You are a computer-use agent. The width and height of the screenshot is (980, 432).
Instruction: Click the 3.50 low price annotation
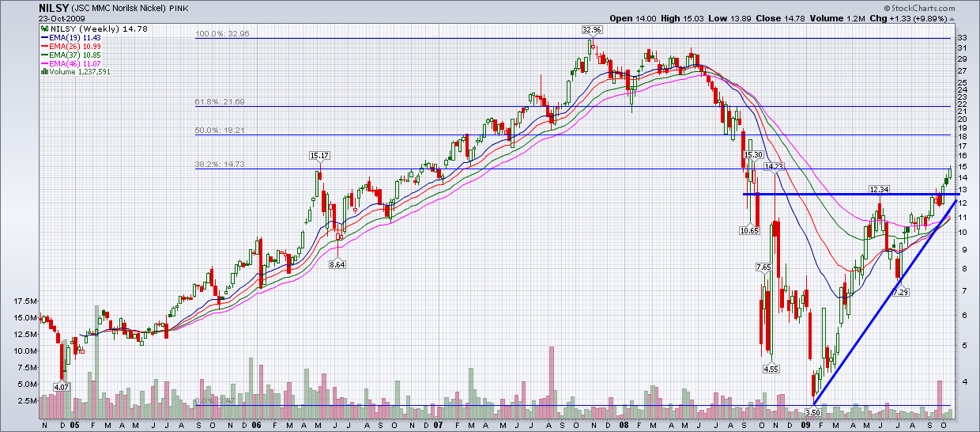pos(812,412)
